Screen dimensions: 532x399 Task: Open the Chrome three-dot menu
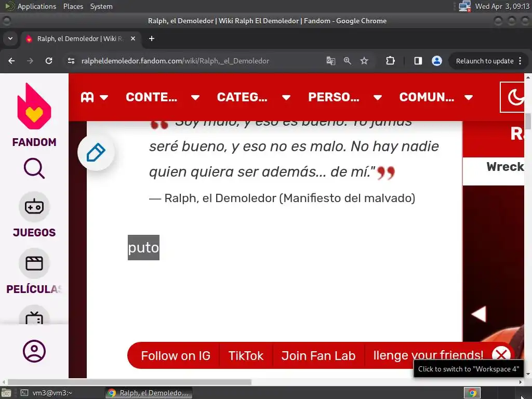point(520,61)
